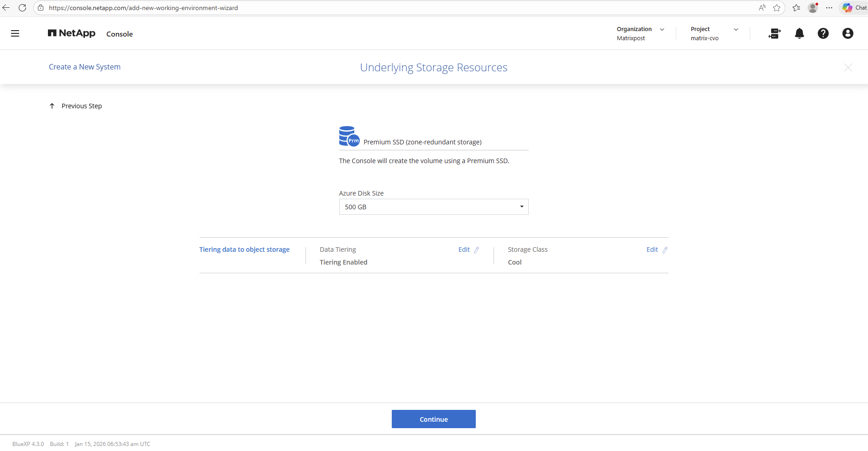Screen dimensions: 868x451
Task: Open the Azure Disk Size dropdown
Action: coord(433,207)
